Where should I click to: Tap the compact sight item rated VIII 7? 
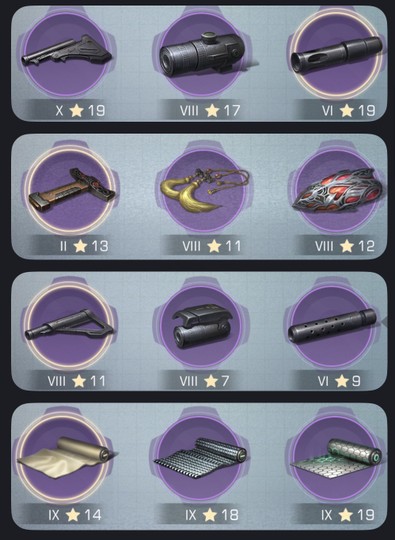point(202,325)
